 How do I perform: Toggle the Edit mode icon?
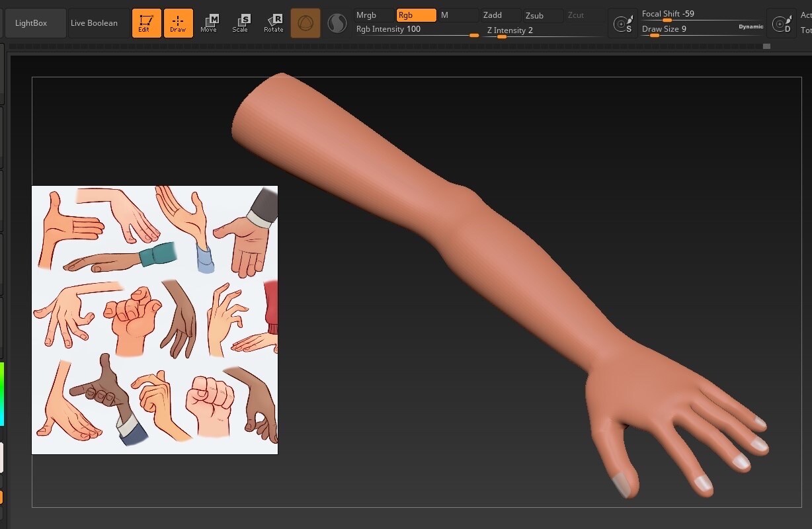click(x=146, y=22)
